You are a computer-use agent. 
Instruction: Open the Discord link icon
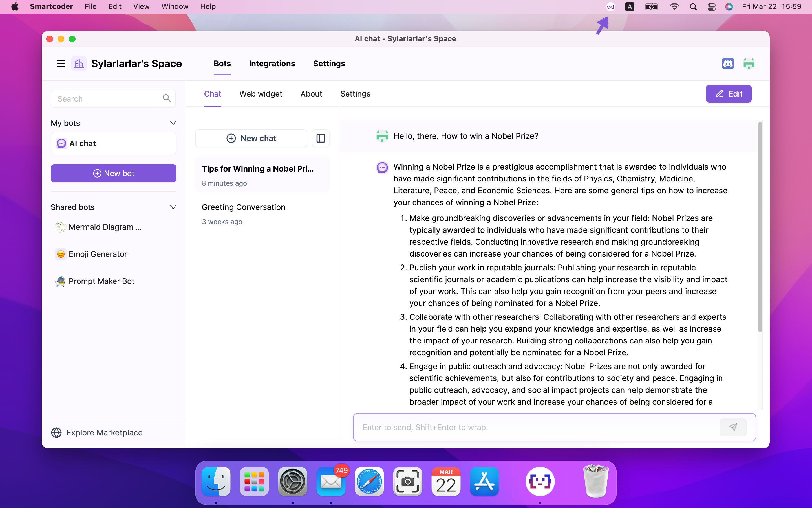(728, 63)
